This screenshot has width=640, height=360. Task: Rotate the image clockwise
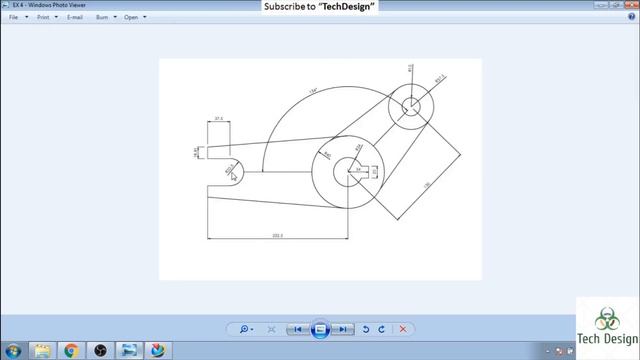[381, 329]
